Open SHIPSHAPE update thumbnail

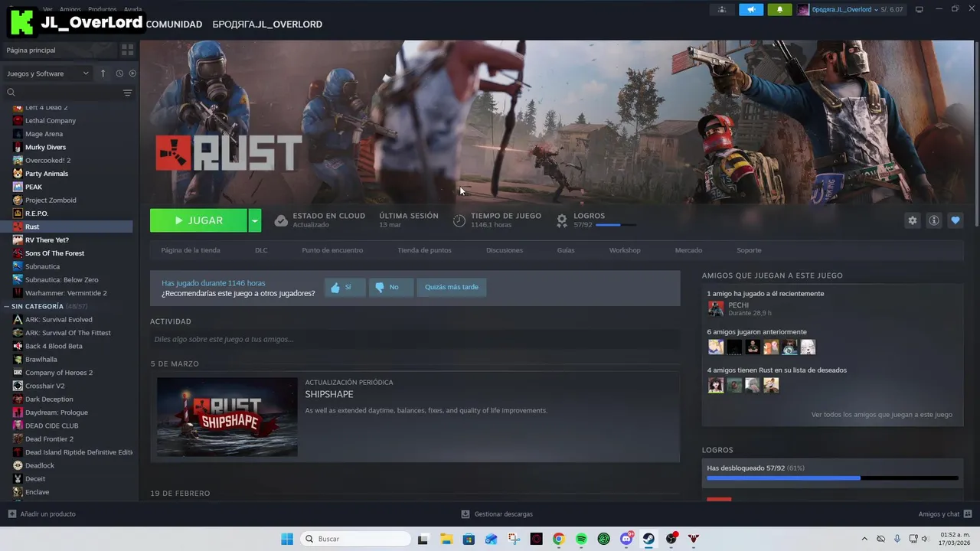pyautogui.click(x=227, y=416)
